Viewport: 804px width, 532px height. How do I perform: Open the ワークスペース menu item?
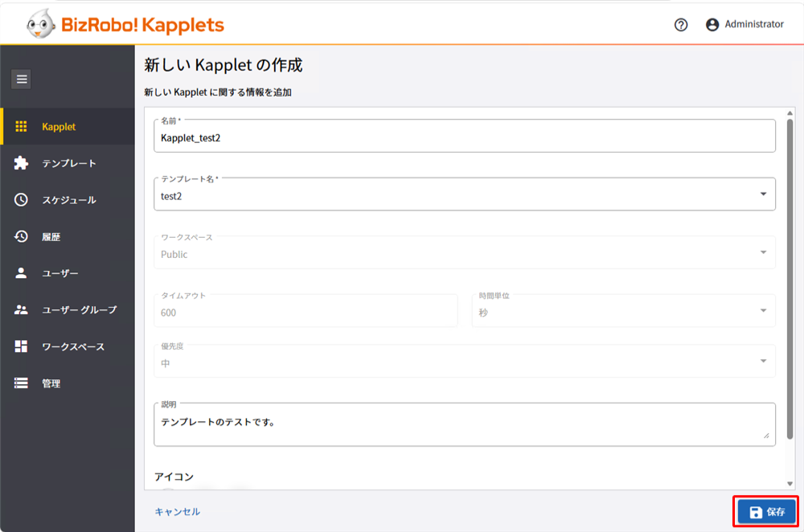click(68, 346)
